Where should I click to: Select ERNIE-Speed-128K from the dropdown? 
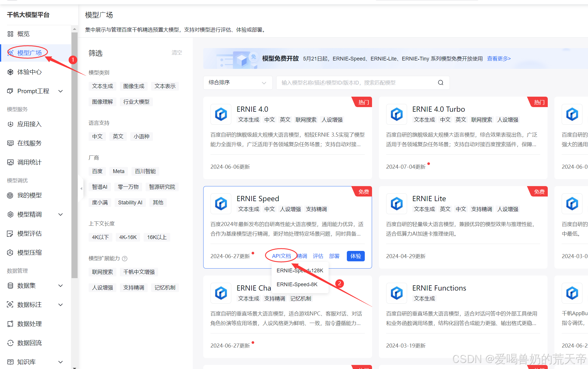point(300,271)
